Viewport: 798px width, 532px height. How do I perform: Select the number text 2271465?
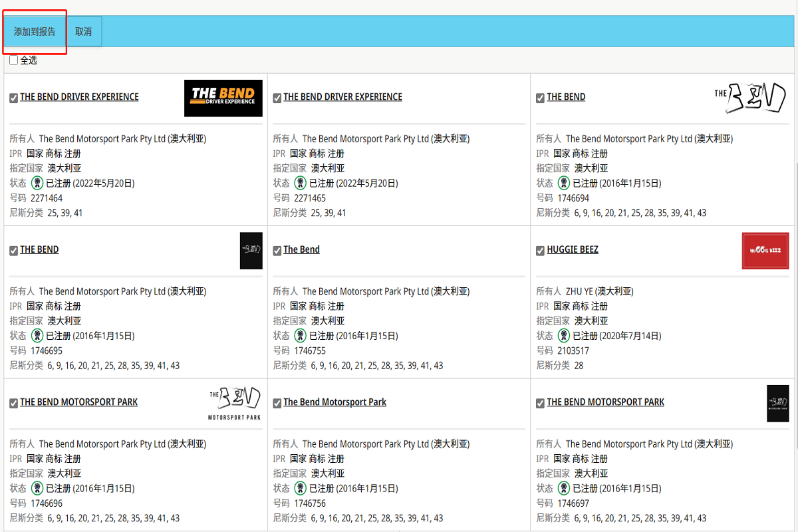click(310, 198)
